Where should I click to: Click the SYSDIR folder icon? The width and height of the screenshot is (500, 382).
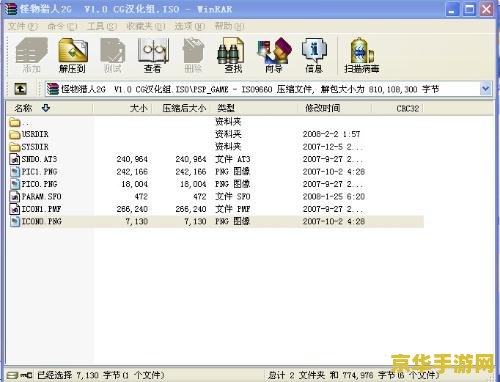pyautogui.click(x=15, y=147)
